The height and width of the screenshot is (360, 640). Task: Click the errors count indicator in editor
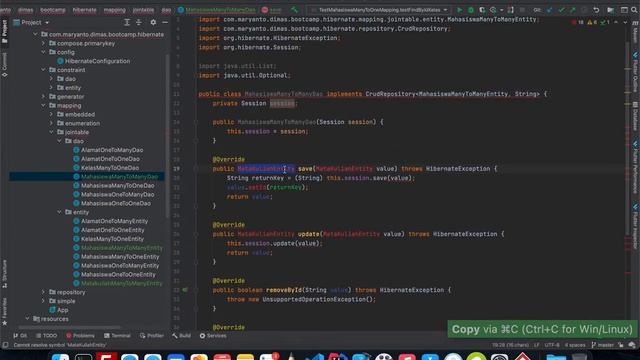tap(578, 22)
